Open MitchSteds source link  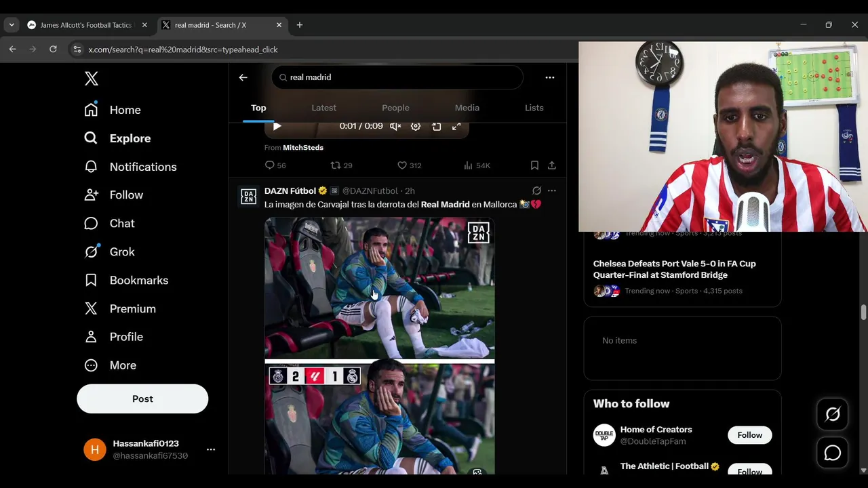[303, 147]
